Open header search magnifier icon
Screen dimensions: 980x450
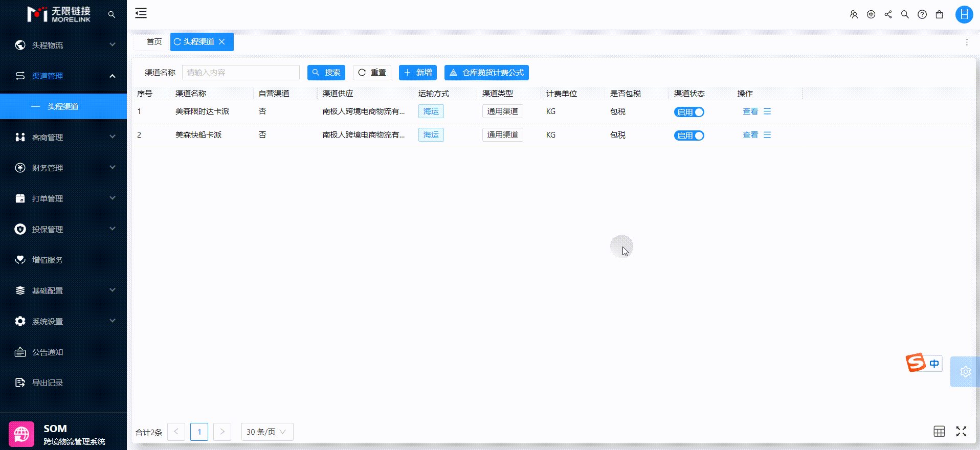(905, 14)
